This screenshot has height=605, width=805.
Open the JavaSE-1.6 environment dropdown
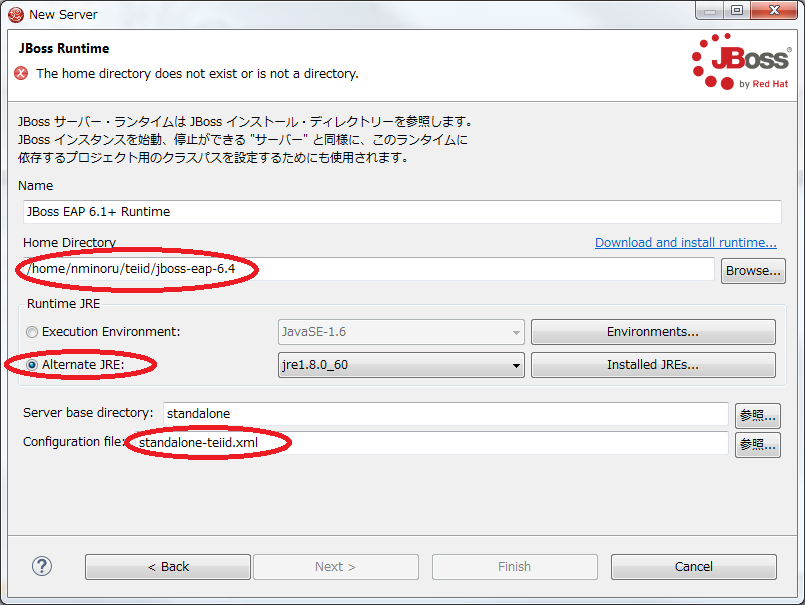[x=401, y=332]
